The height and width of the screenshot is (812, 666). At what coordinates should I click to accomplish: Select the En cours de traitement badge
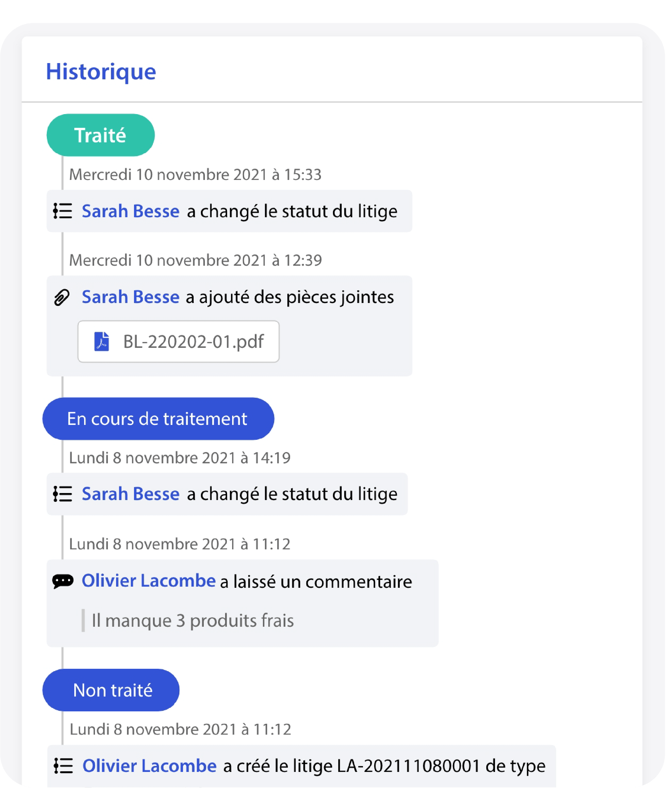[x=158, y=418]
